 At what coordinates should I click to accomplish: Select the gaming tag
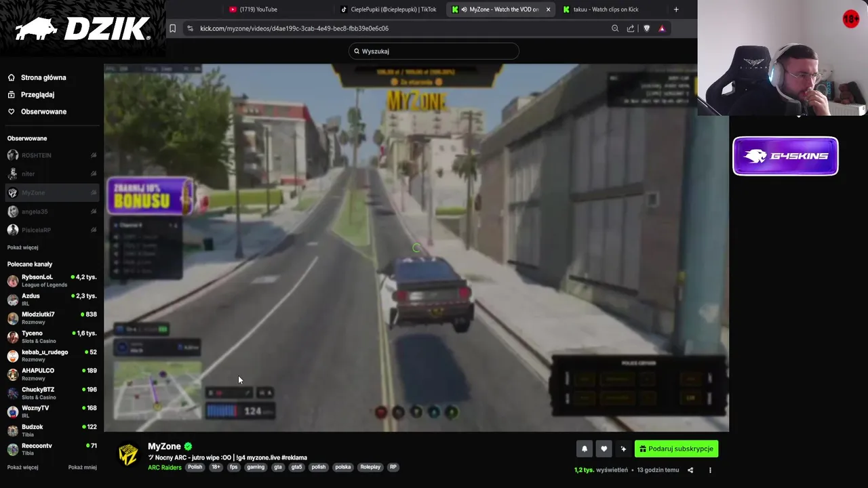(256, 467)
